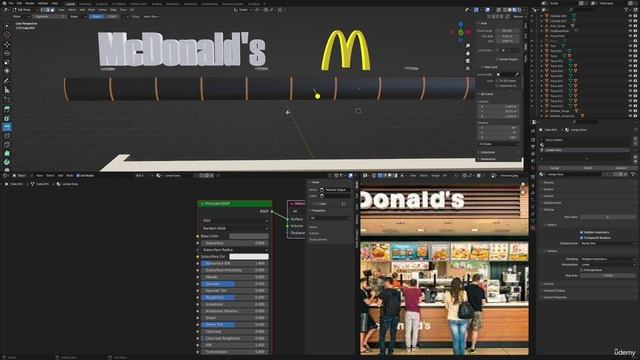Click the viewport pan hand icon
This screenshot has height=360, width=640.
[468, 53]
